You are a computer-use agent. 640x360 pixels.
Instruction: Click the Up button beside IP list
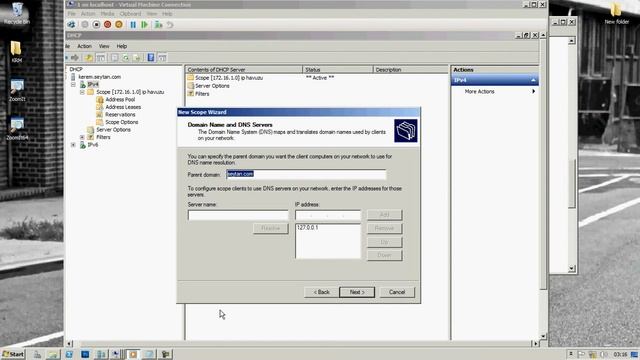[384, 242]
